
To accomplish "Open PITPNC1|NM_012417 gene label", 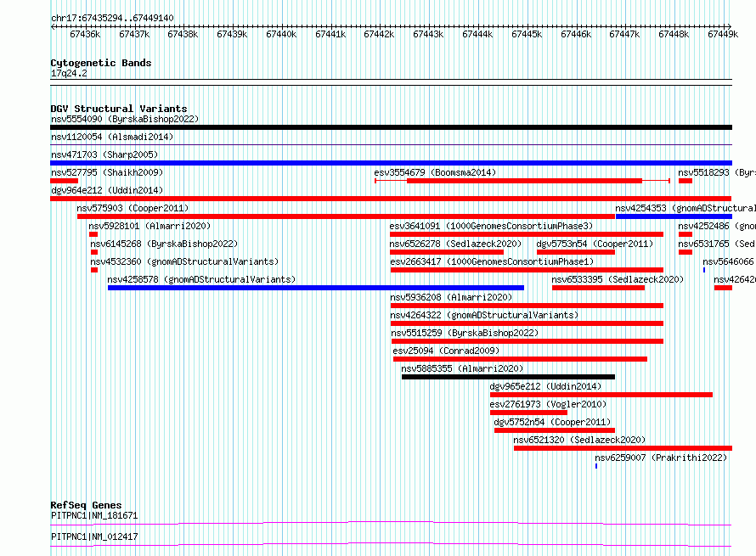I will (94, 536).
